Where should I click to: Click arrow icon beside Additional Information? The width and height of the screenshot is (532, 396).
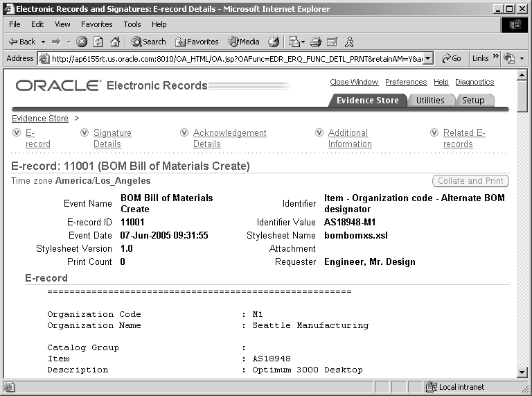tap(319, 132)
